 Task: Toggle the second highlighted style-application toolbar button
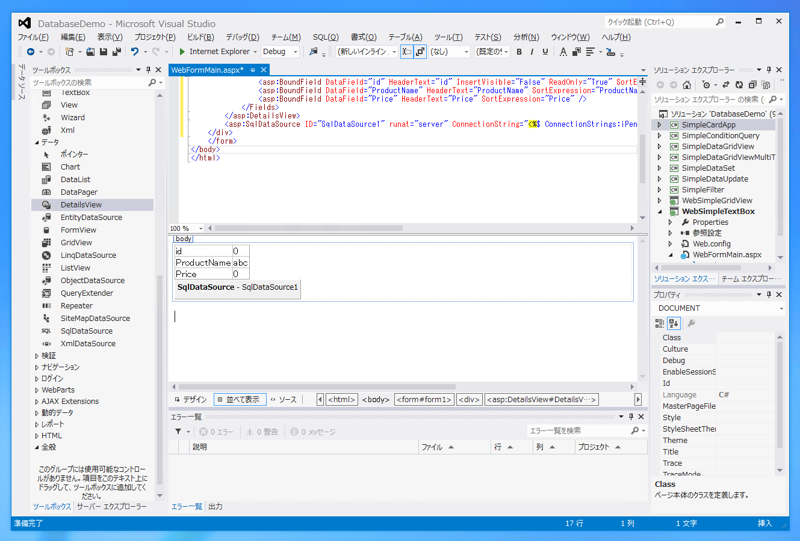click(x=420, y=52)
